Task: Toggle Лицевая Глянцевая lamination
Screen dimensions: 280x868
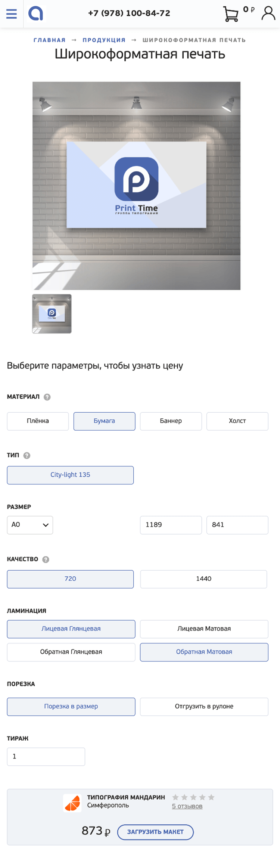Action: click(71, 629)
